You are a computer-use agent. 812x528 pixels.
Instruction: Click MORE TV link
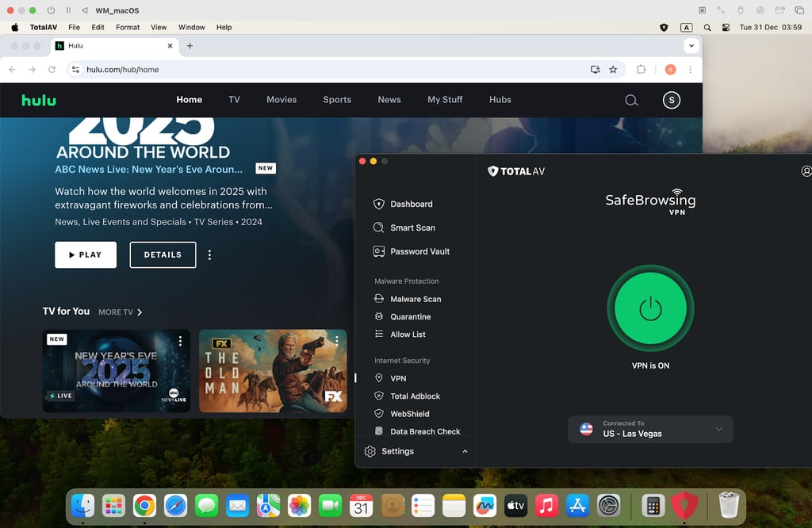121,312
